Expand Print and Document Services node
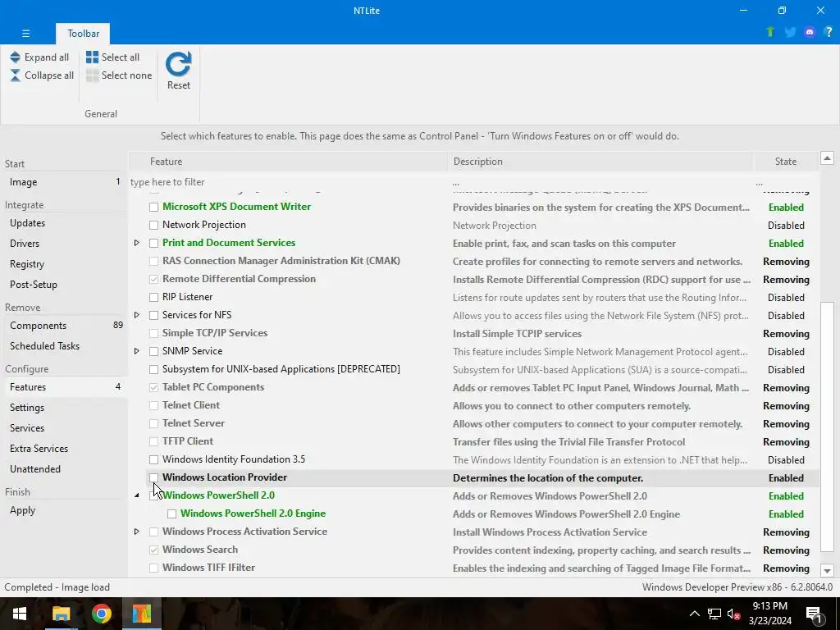This screenshot has width=840, height=630. 137,243
